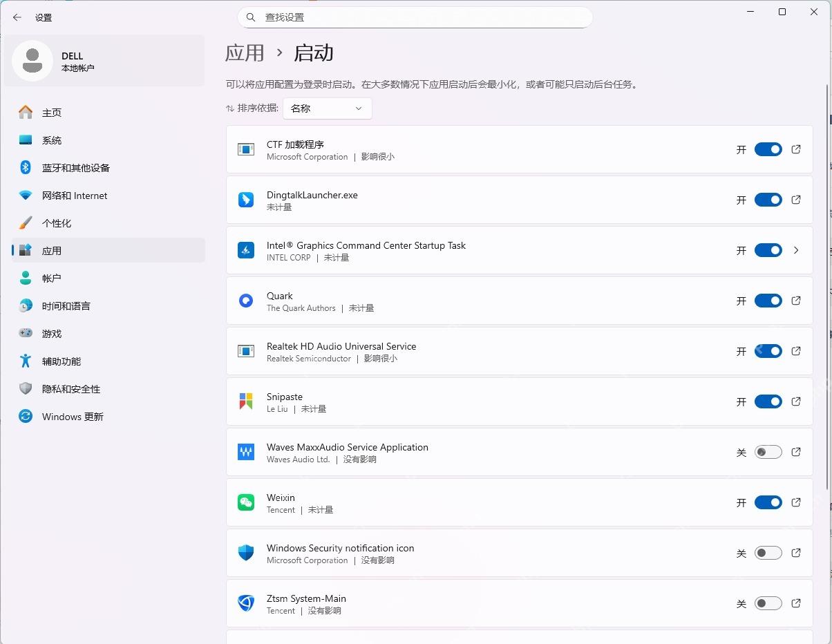
Task: Click 'Waves Audio Ltd.' publisher text
Action: click(299, 460)
